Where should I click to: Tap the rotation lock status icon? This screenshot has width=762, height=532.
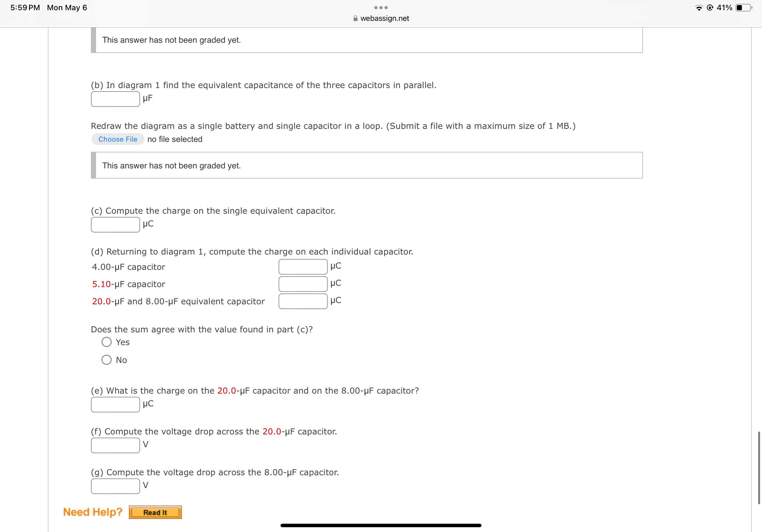click(710, 8)
